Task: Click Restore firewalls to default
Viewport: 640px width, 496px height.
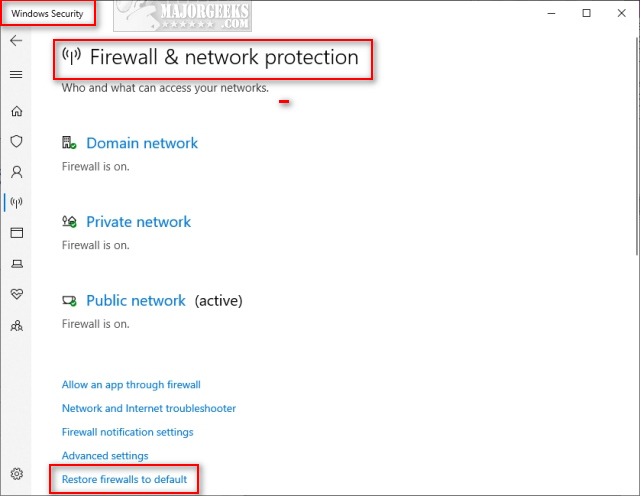Action: tap(124, 480)
